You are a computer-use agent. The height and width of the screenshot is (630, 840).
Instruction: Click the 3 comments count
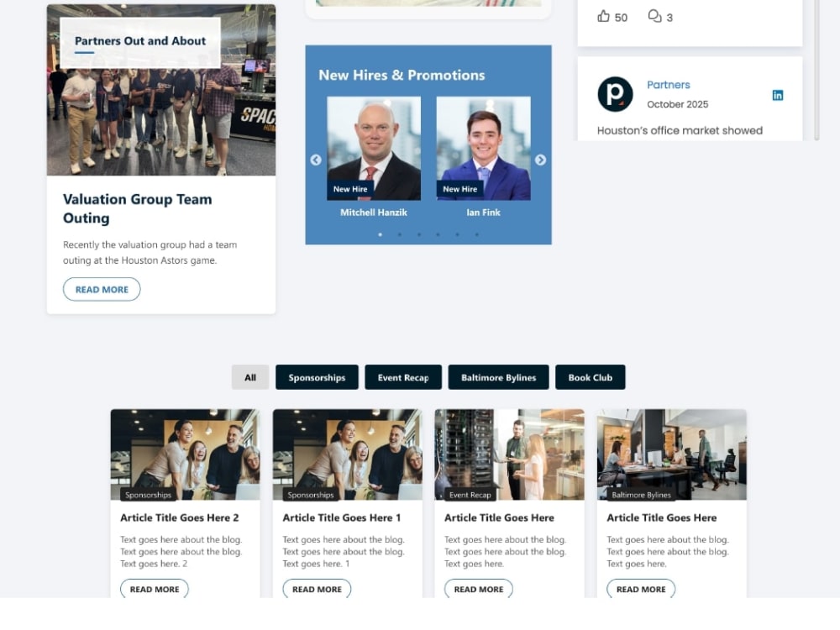coord(669,18)
